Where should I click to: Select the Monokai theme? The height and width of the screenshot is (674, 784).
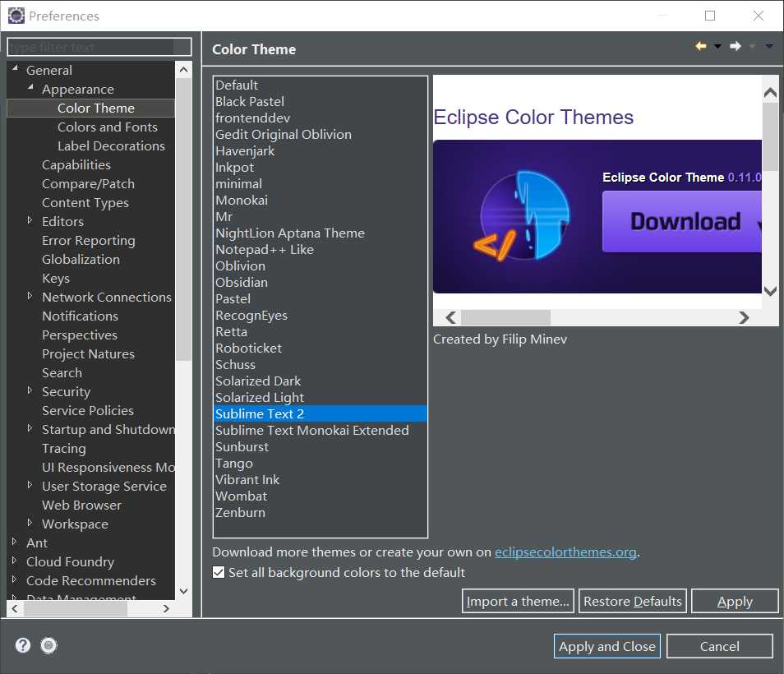pos(320,200)
